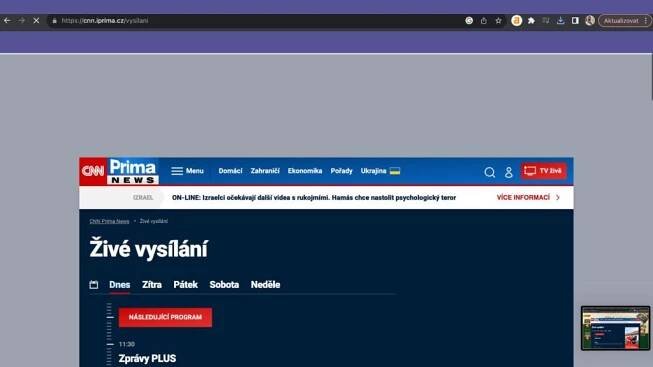This screenshot has width=653, height=367.
Task: Open the Zahraničí section
Action: click(265, 171)
